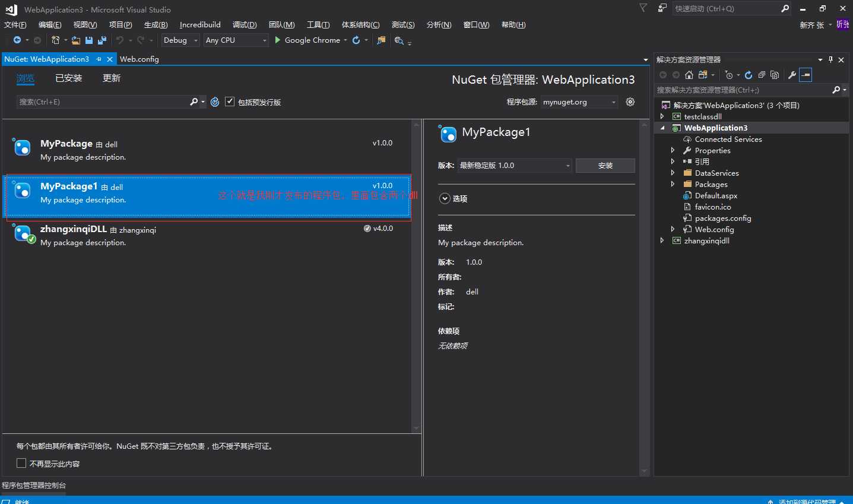Click the Save All toolbar icon
The height and width of the screenshot is (504, 853).
tap(102, 40)
